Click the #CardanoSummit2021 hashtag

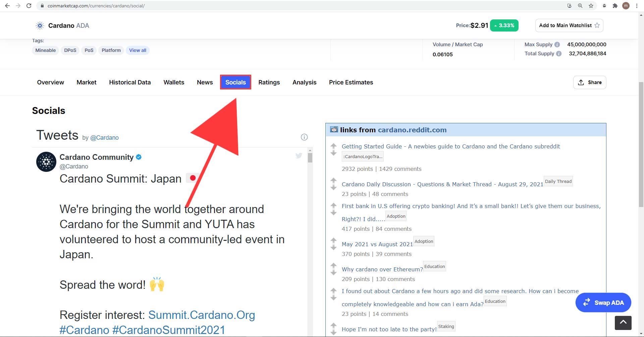(x=169, y=330)
